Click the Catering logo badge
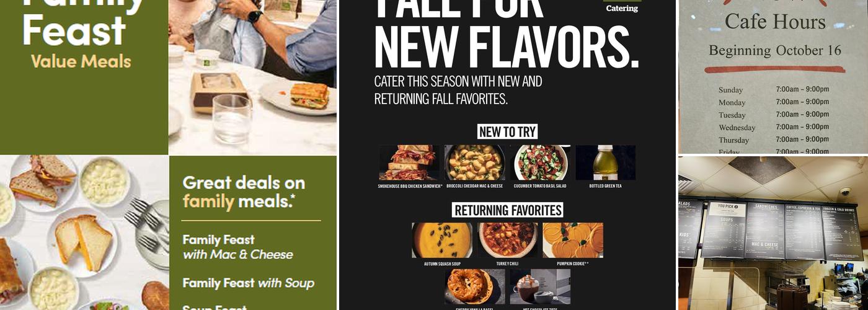This screenshot has height=310, width=868. (x=622, y=7)
